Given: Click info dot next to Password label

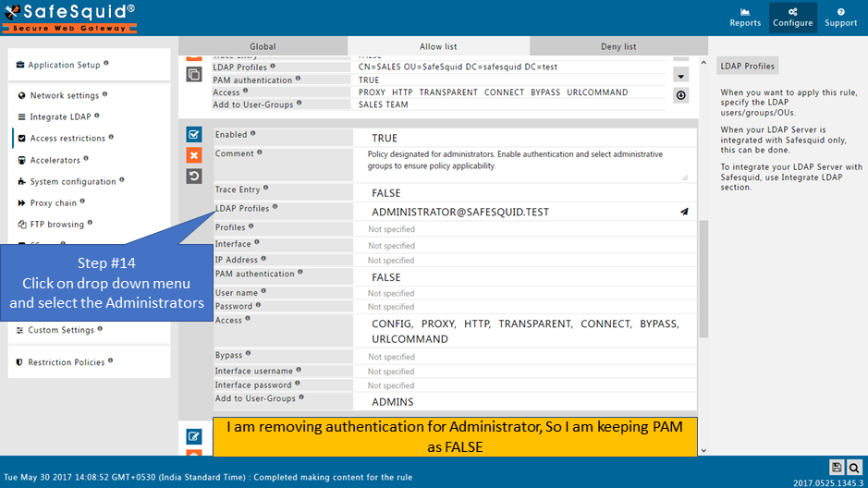Looking at the screenshot, I should point(259,305).
